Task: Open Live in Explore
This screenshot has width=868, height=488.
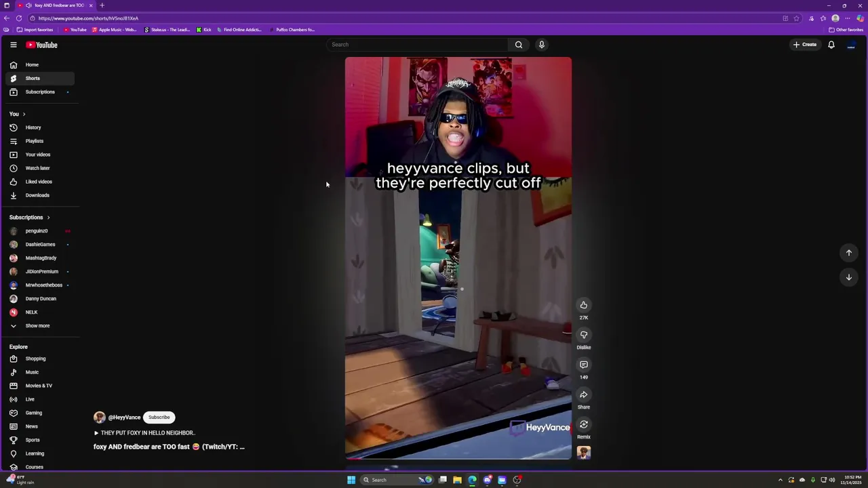Action: click(x=41, y=399)
